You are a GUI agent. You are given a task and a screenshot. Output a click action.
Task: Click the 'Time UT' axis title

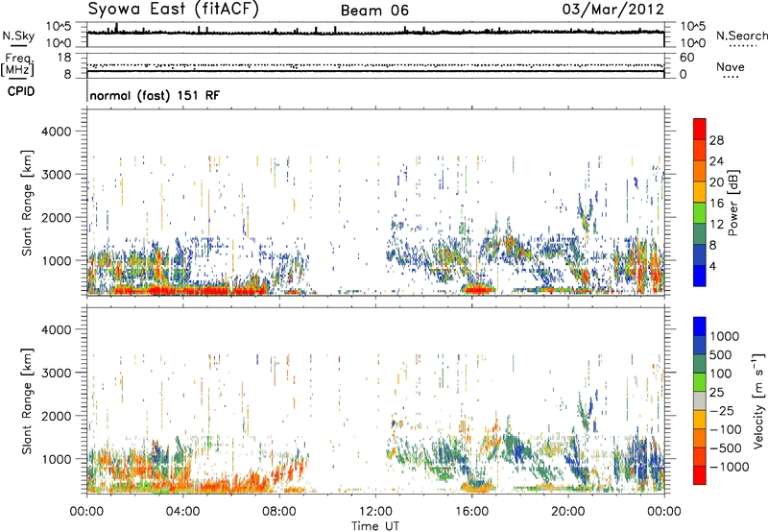click(x=375, y=526)
